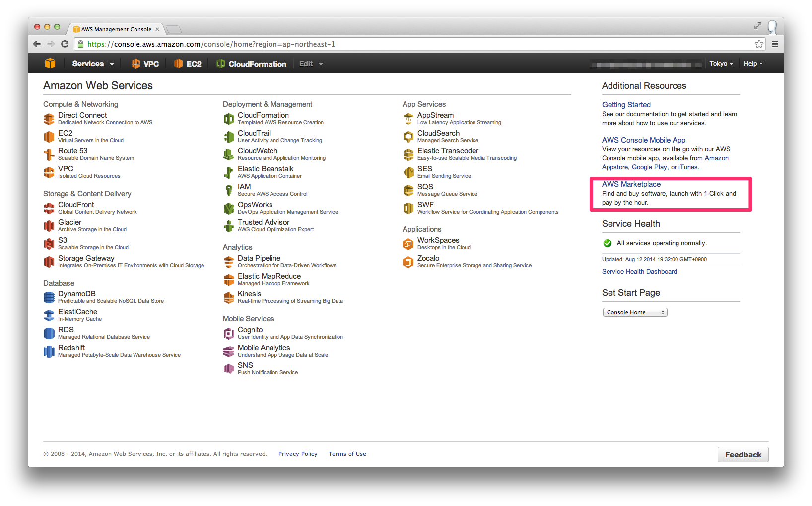Click the WorkSpaces icon
The height and width of the screenshot is (506, 812).
point(408,244)
